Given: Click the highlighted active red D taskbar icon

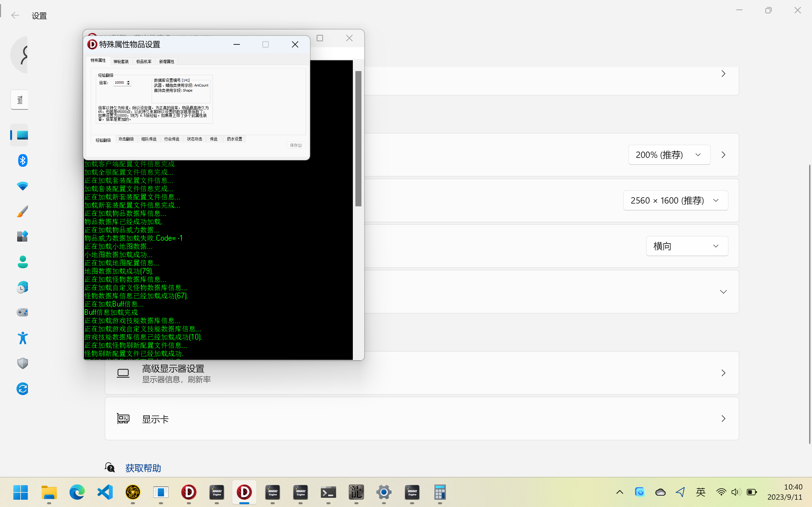Looking at the screenshot, I should click(x=244, y=492).
